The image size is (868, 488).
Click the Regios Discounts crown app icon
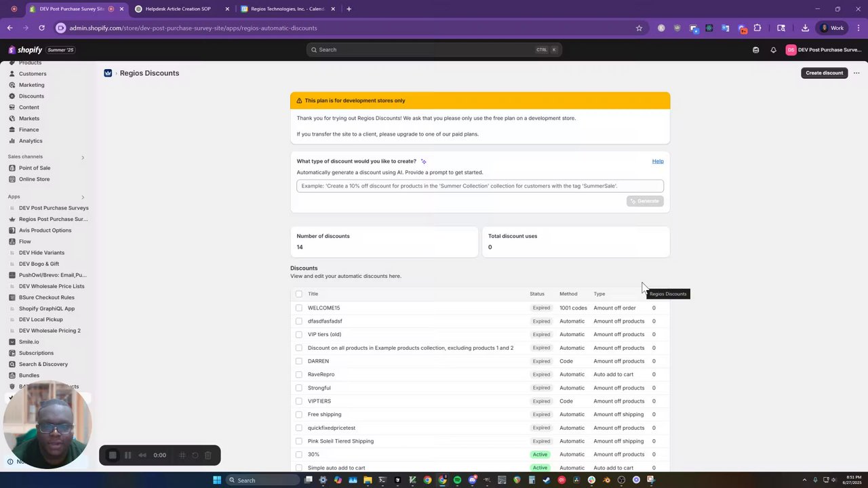point(108,73)
